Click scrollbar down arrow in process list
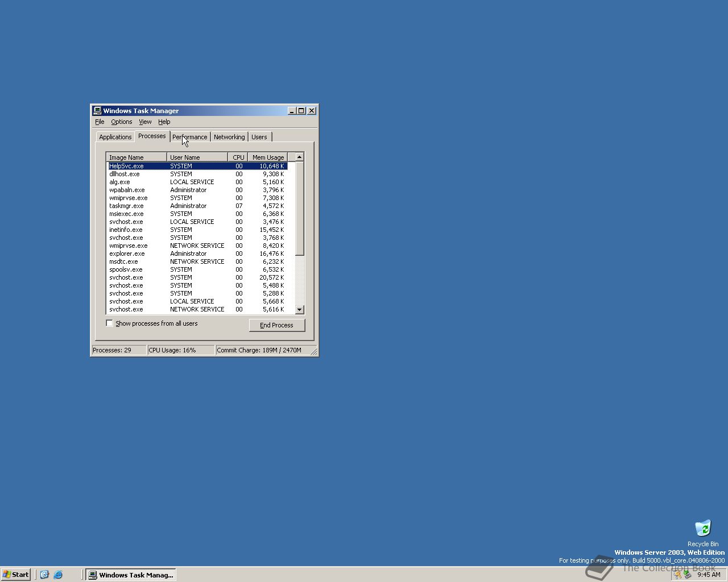This screenshot has width=728, height=582. [300, 310]
